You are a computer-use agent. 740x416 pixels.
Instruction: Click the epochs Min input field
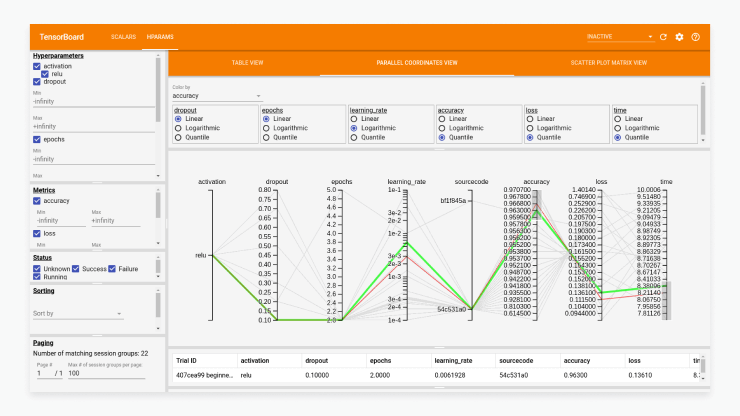93,159
